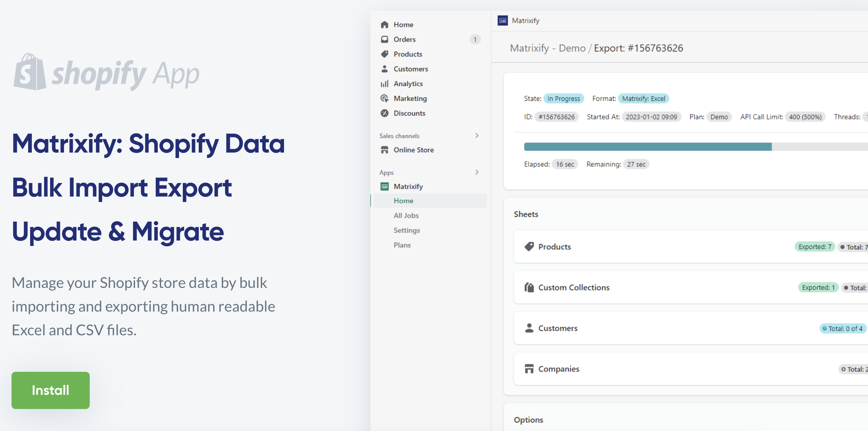Viewport: 868px width, 431px height.
Task: Click the Marketing target icon
Action: (x=384, y=98)
